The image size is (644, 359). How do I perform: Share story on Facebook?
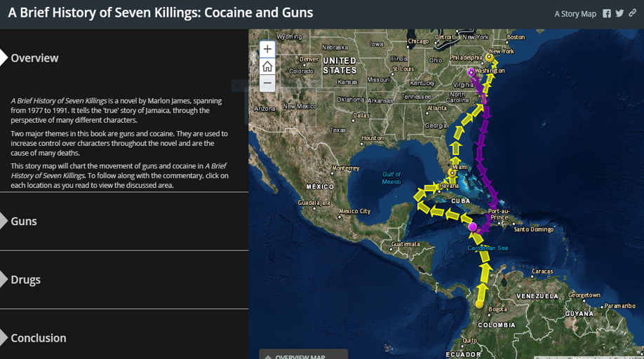(607, 13)
